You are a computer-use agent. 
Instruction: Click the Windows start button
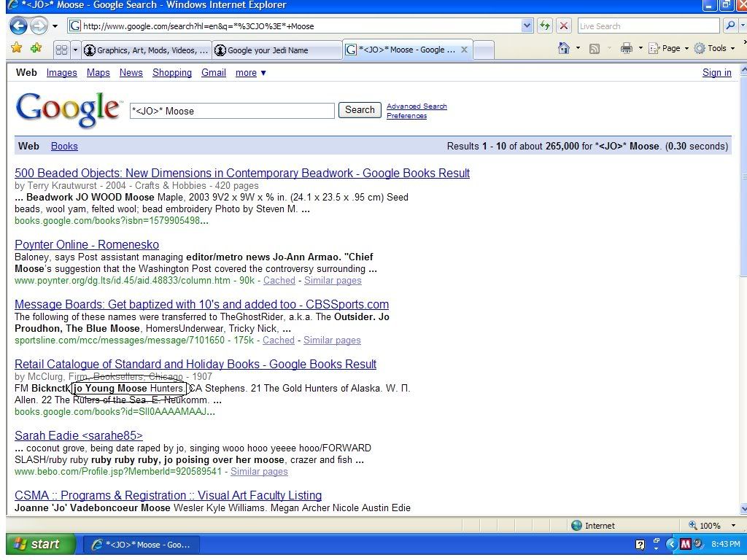coord(41,544)
